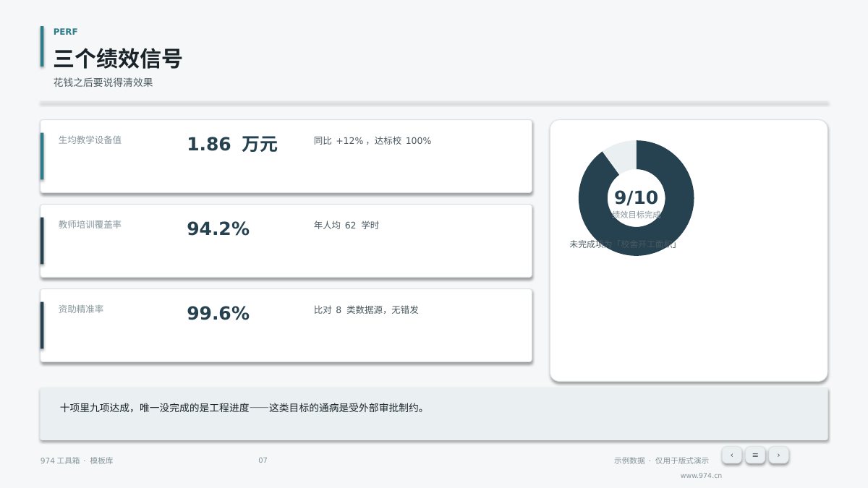868x488 pixels.
Task: Click the 94.2% figure
Action: coord(218,228)
